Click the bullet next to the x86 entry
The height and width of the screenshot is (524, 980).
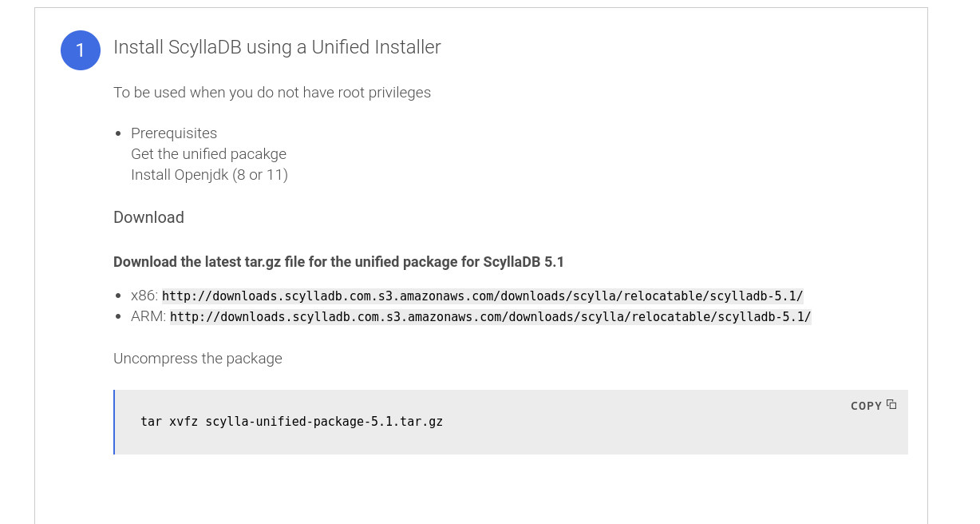[118, 295]
